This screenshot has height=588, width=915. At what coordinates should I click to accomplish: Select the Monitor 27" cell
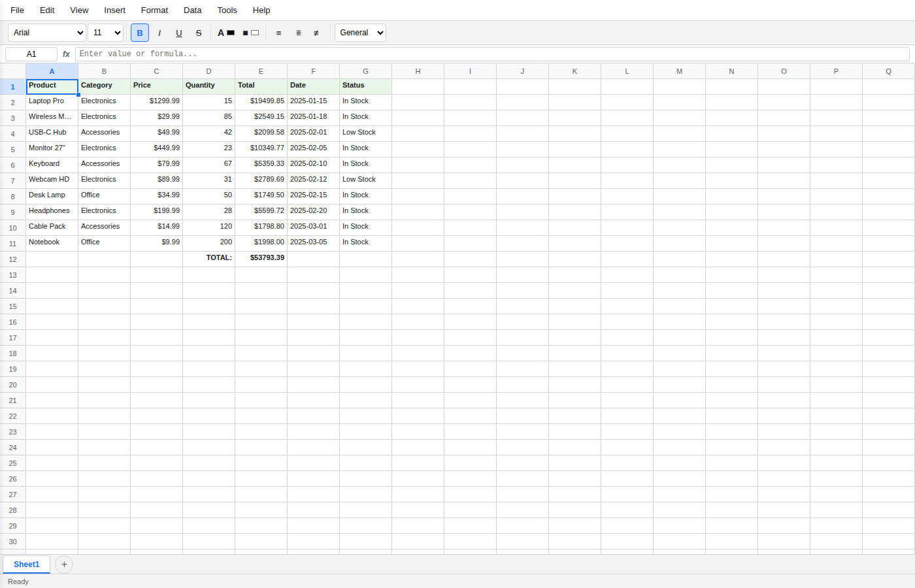coord(52,150)
